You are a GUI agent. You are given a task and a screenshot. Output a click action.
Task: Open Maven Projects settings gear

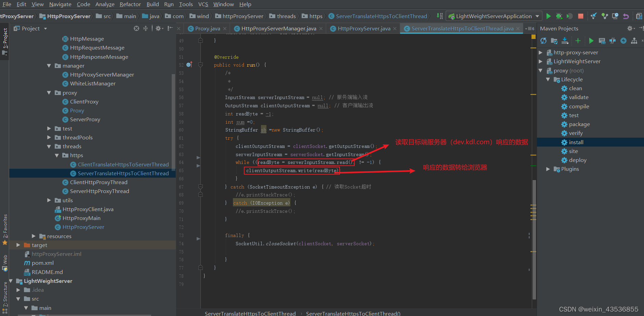pyautogui.click(x=630, y=28)
